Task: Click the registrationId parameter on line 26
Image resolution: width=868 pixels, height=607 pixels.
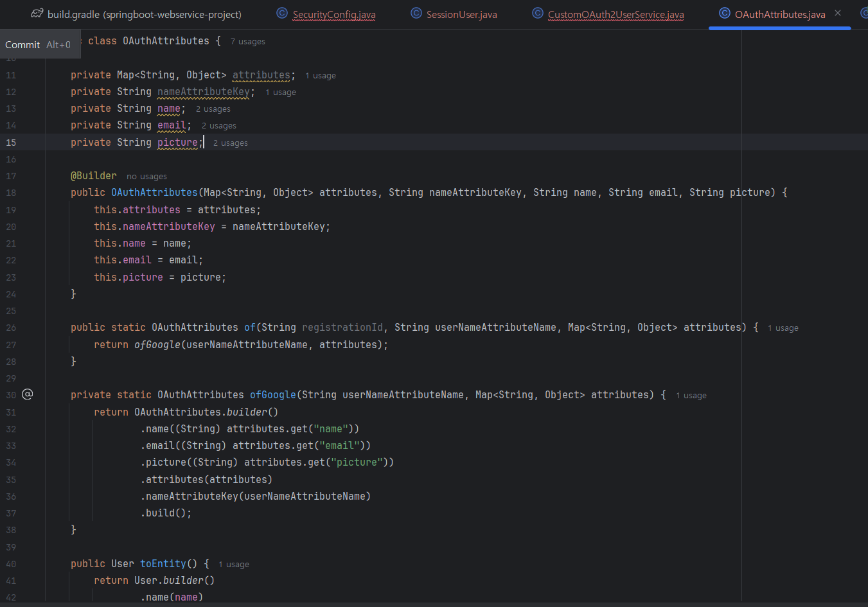Action: [342, 328]
